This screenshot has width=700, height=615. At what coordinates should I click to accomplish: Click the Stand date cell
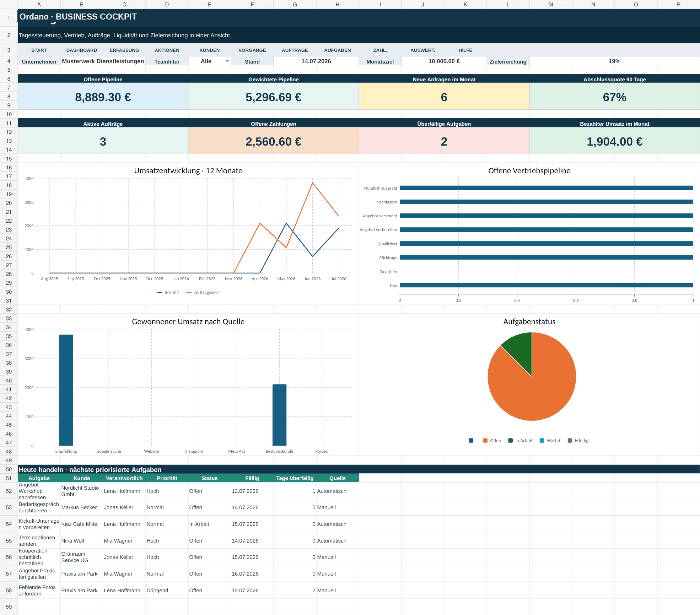[x=316, y=61]
